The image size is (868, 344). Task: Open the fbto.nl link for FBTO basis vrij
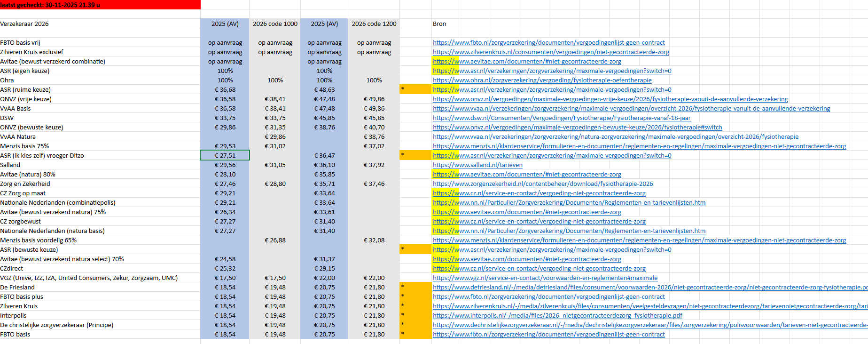[x=548, y=43]
